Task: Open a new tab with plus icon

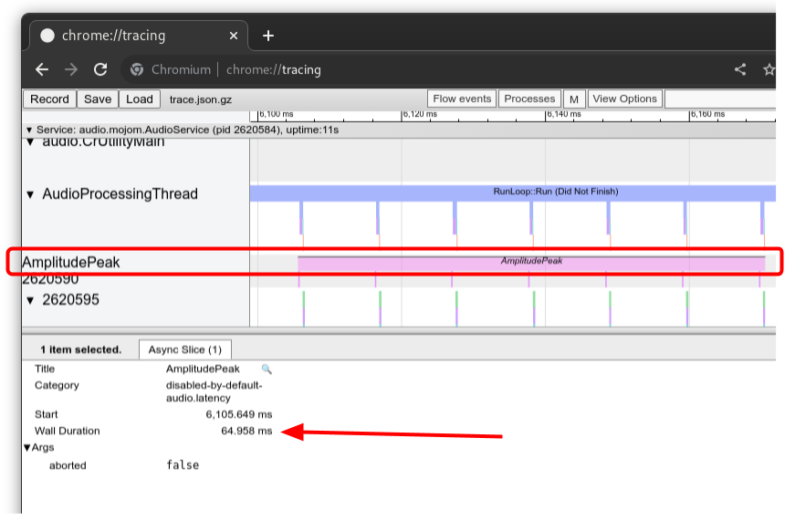Action: pos(268,36)
